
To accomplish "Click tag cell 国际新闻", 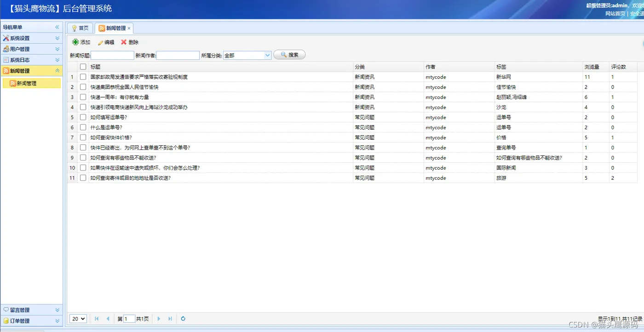I will 506,168.
